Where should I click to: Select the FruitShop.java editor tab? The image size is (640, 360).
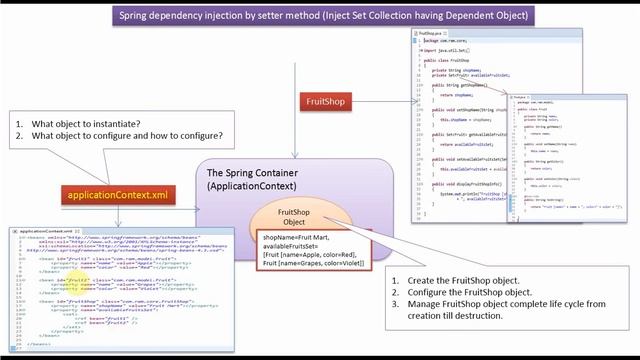point(430,33)
